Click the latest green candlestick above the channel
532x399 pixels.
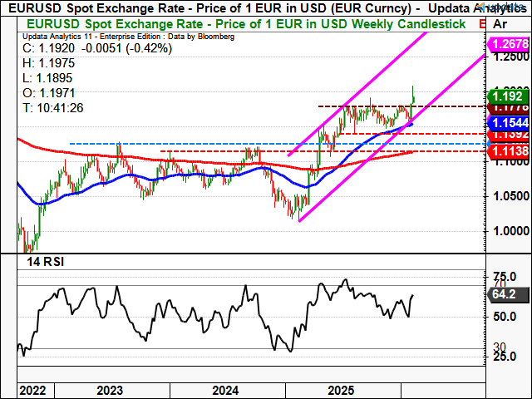tap(414, 96)
